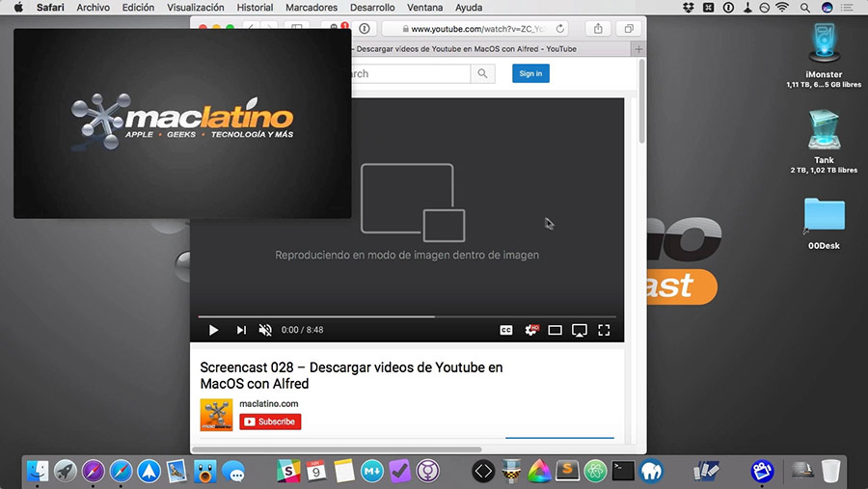The image size is (868, 489).
Task: Add a new Safari tab
Action: (x=638, y=49)
